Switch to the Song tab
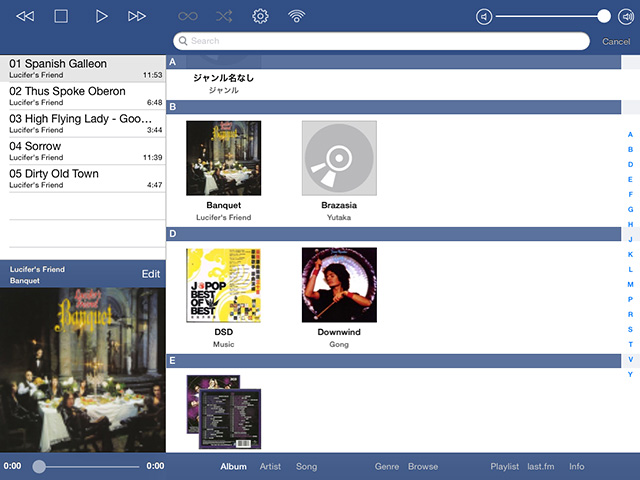 tap(307, 466)
